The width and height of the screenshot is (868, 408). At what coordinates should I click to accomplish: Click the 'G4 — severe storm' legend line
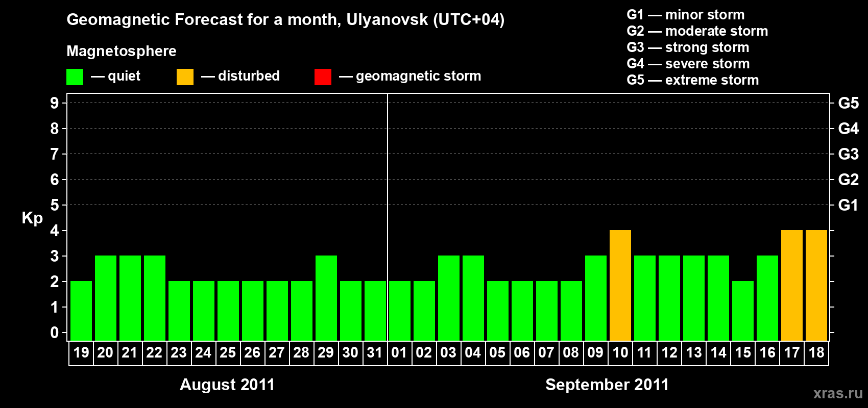[688, 64]
